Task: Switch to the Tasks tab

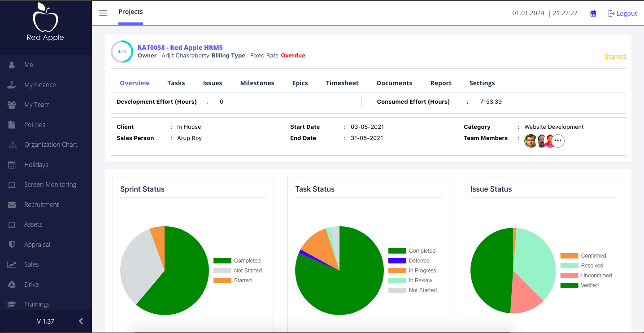Action: (176, 83)
